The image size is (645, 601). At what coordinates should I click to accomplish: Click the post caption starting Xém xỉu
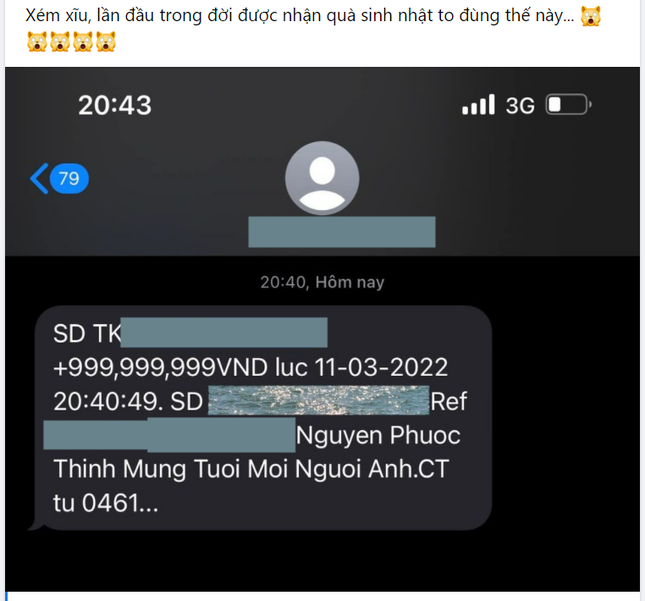[300, 16]
